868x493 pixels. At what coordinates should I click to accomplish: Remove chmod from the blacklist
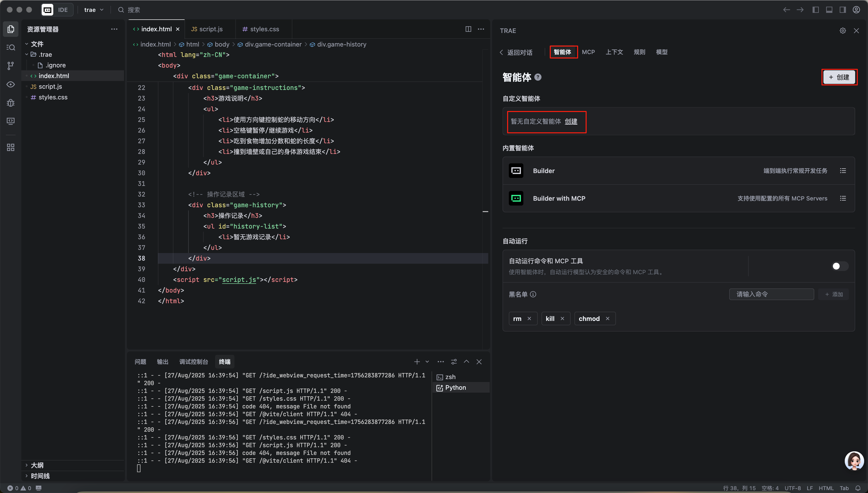pyautogui.click(x=608, y=319)
